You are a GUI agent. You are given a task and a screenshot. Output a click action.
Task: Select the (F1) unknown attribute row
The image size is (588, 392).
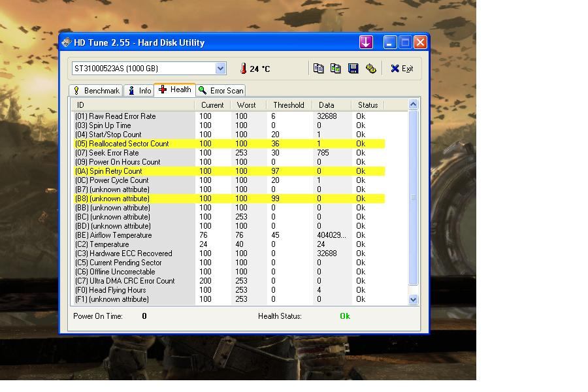click(x=229, y=299)
